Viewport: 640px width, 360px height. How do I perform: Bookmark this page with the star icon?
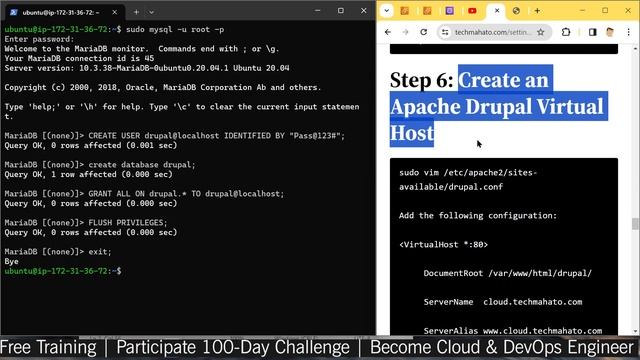541,32
